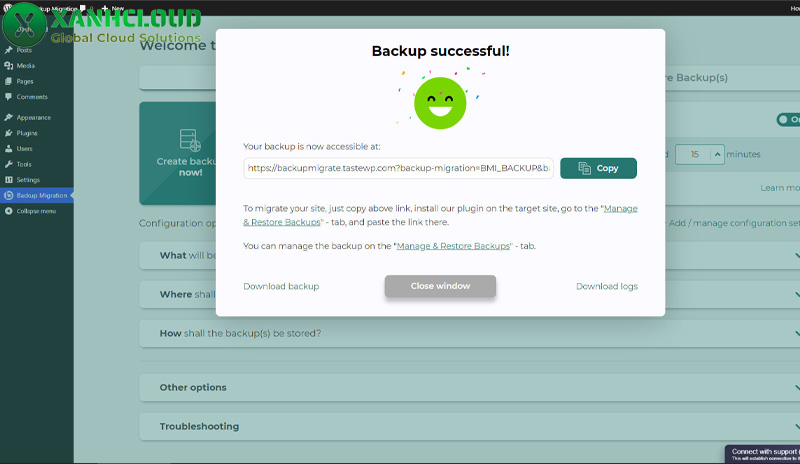Expand the What will be backed up section
The image size is (800, 464).
pyautogui.click(x=469, y=255)
